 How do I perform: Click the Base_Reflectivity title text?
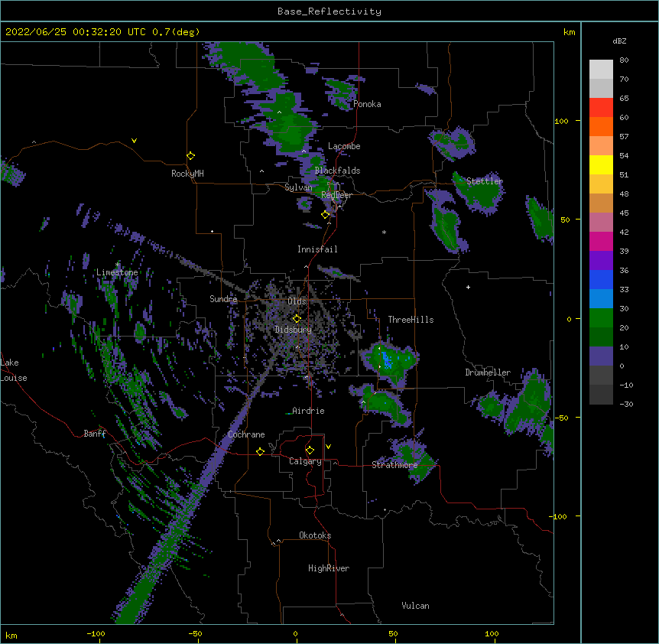click(x=329, y=11)
